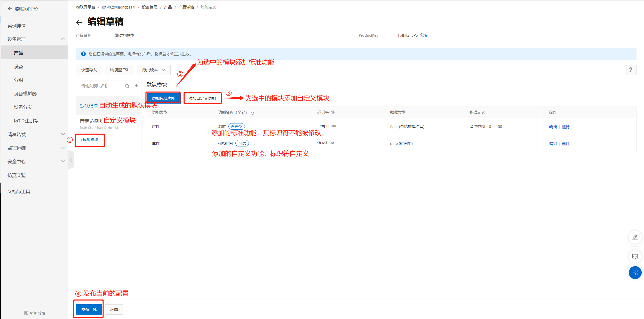Sort by the 标识符 column icon
The width and height of the screenshot is (644, 319).
click(x=333, y=112)
